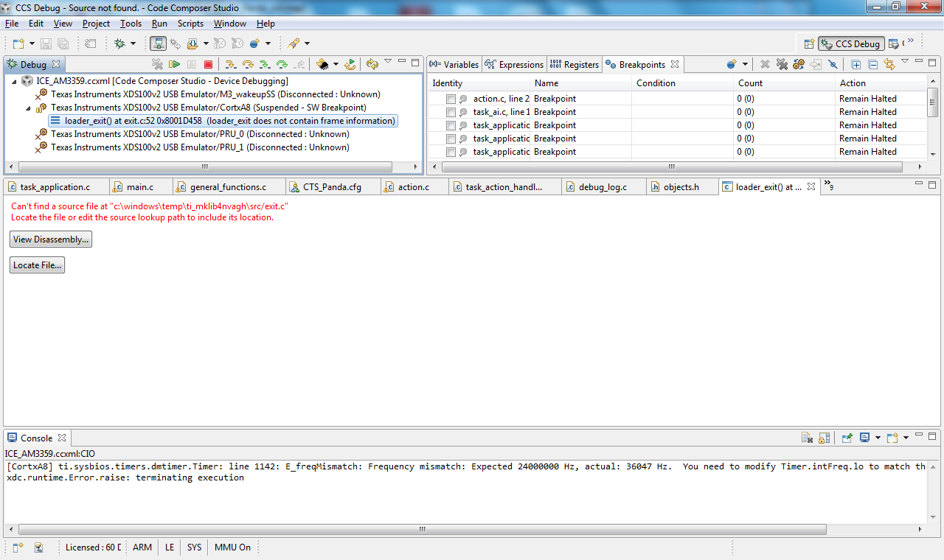This screenshot has width=944, height=560.
Task: Click the main toolbar Debug bug icon
Action: pyautogui.click(x=119, y=44)
